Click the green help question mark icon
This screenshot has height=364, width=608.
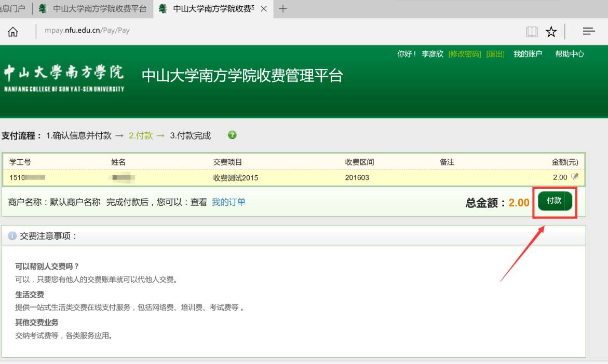232,135
